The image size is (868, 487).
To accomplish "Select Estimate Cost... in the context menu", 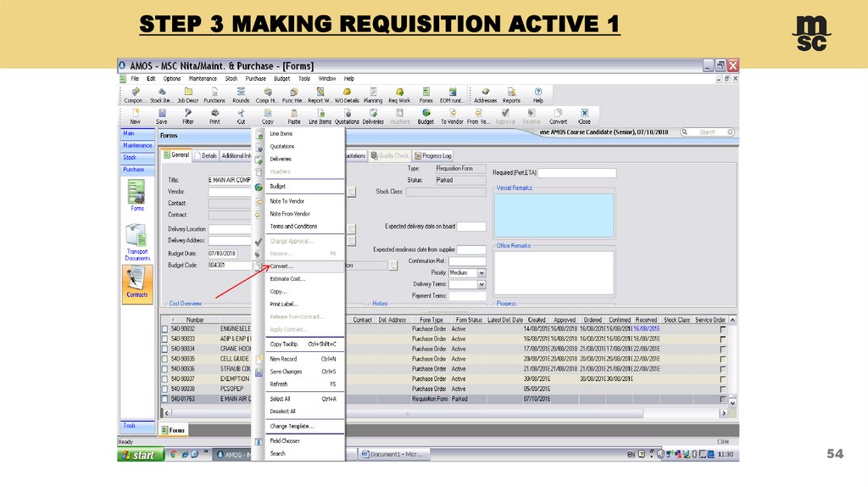I will click(x=287, y=279).
